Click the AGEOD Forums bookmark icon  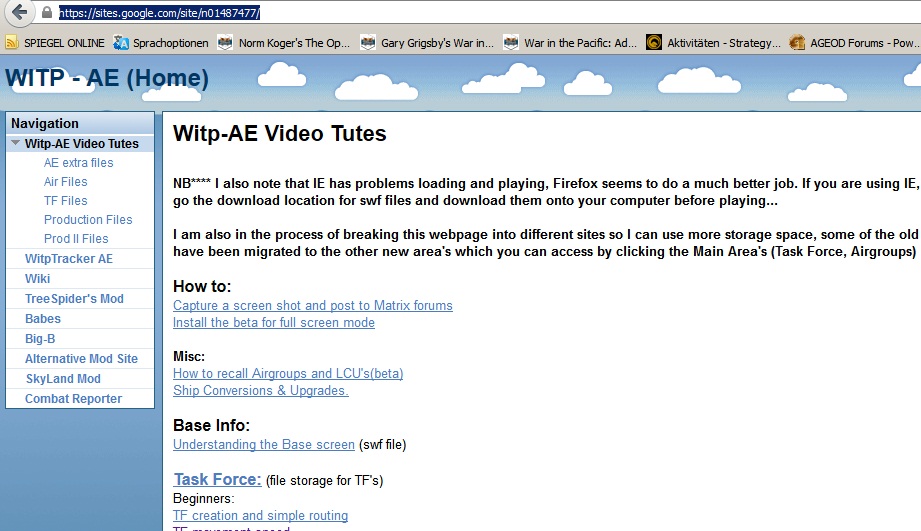pyautogui.click(x=797, y=43)
